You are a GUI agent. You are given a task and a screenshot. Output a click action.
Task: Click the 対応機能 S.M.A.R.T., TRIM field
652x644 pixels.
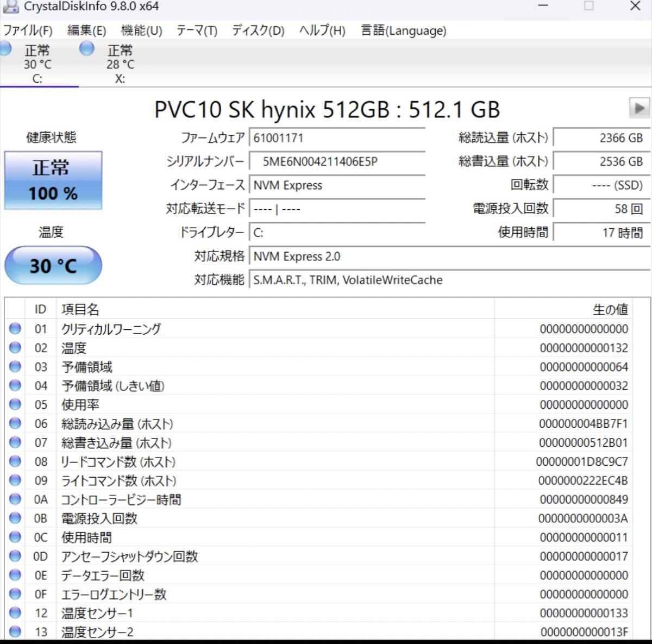click(x=449, y=280)
